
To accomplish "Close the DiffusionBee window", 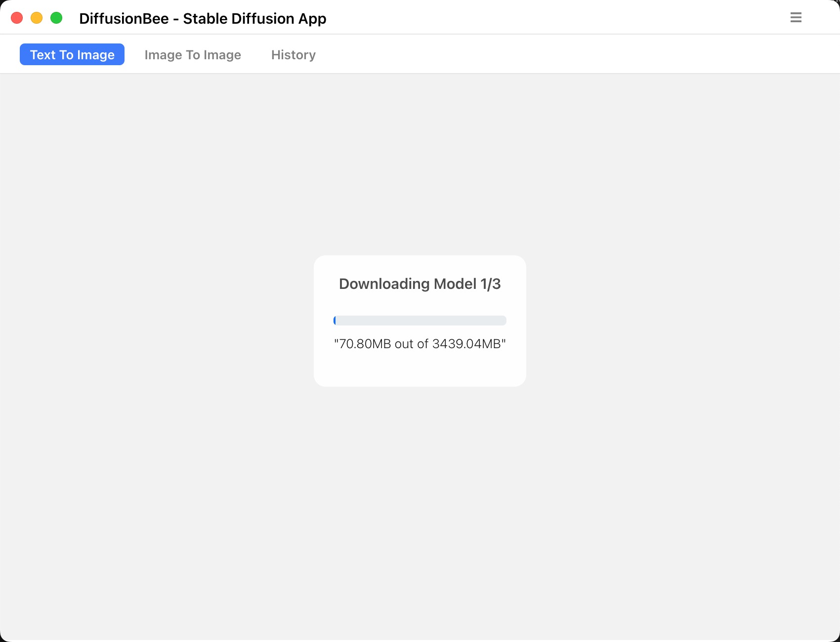I will tap(17, 18).
